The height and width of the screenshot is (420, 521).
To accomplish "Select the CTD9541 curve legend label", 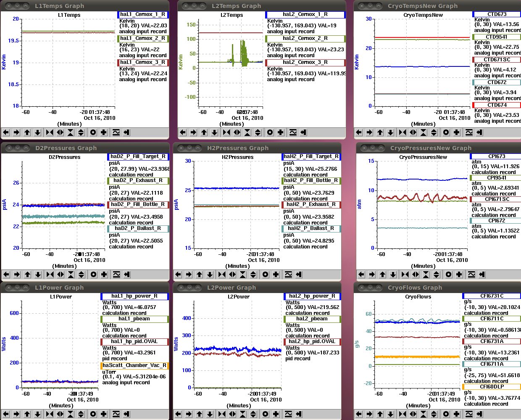I will click(x=497, y=37).
